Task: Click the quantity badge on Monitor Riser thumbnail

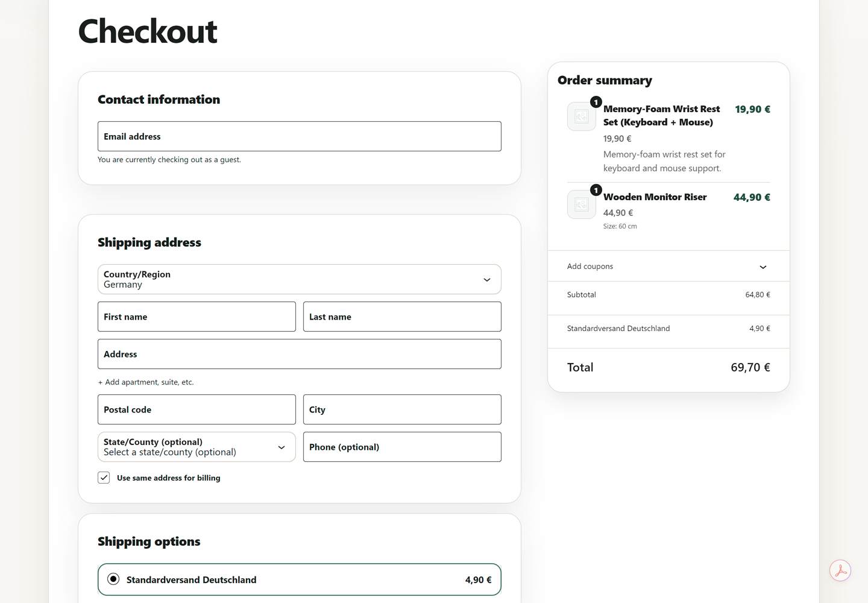Action: (x=596, y=190)
